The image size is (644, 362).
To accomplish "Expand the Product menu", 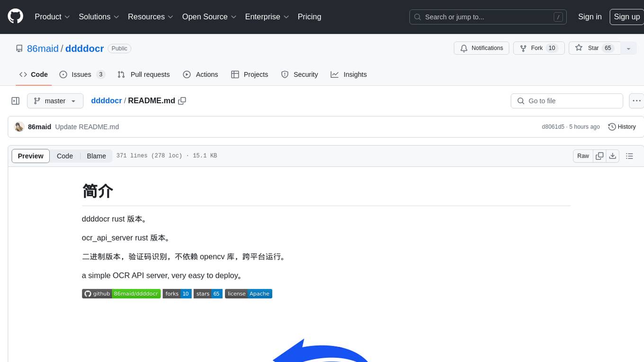I will tap(52, 17).
